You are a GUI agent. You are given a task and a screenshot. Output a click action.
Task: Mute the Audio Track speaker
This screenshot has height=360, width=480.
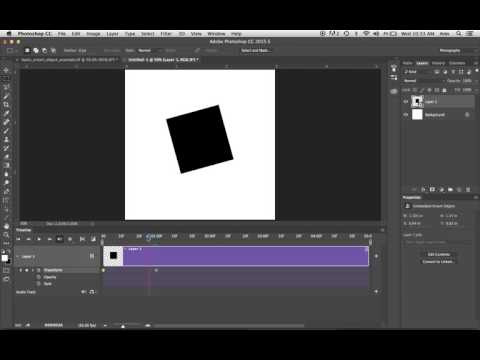coord(83,292)
